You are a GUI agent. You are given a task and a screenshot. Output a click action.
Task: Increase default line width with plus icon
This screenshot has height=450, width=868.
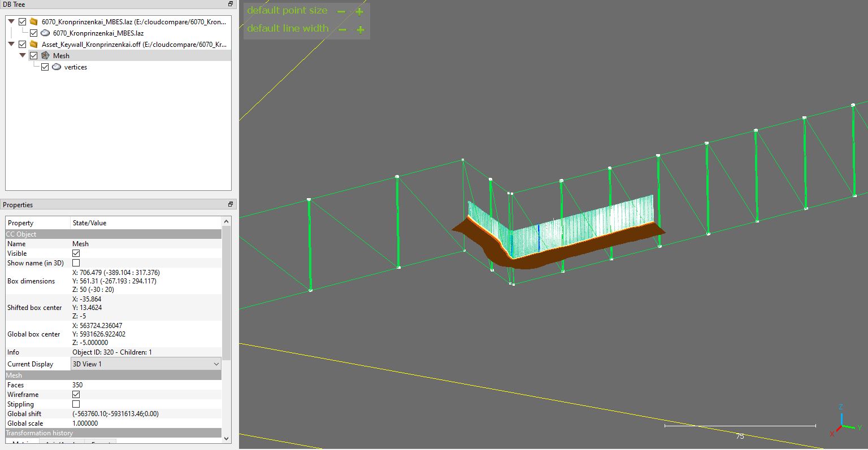pos(361,29)
